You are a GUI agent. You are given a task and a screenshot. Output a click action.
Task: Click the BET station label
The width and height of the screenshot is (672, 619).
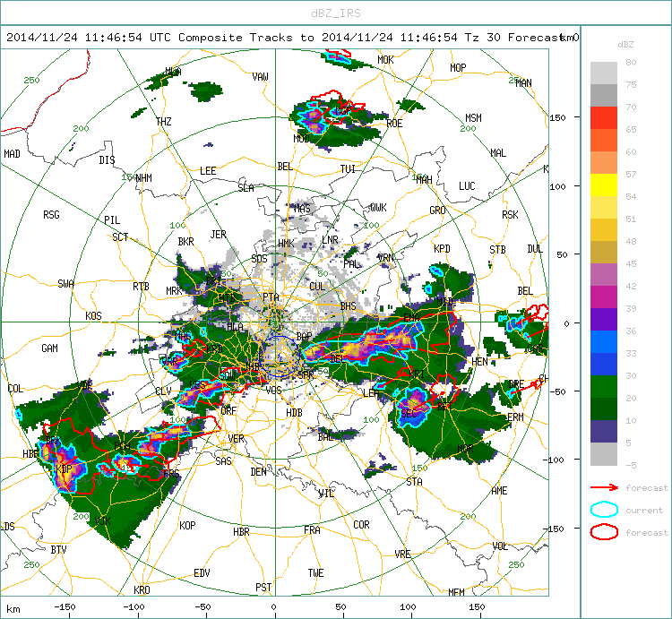[444, 406]
